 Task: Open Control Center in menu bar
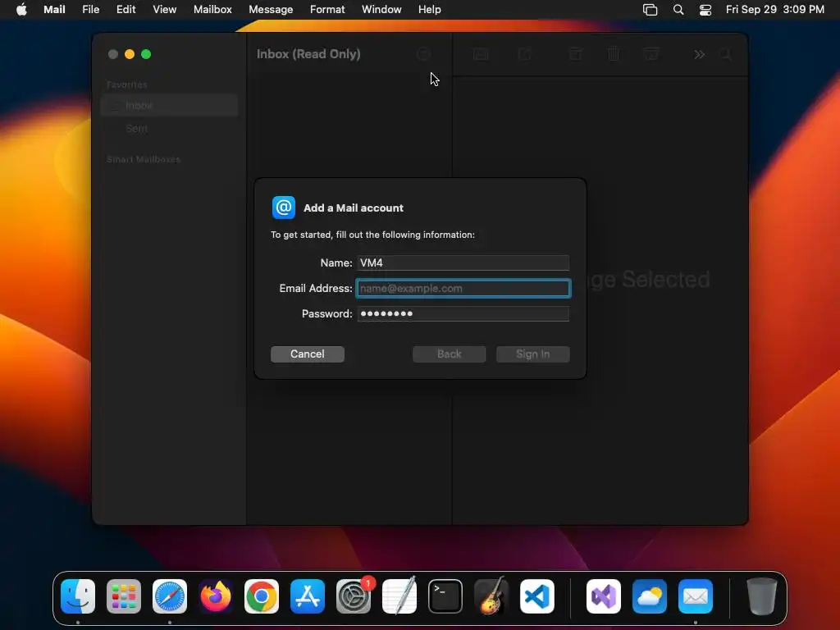(705, 10)
